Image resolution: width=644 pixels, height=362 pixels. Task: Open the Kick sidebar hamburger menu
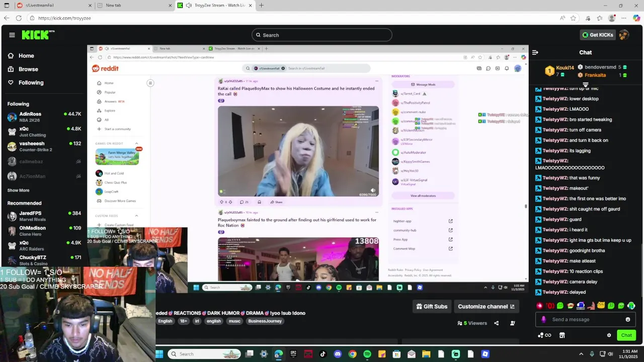(x=12, y=35)
